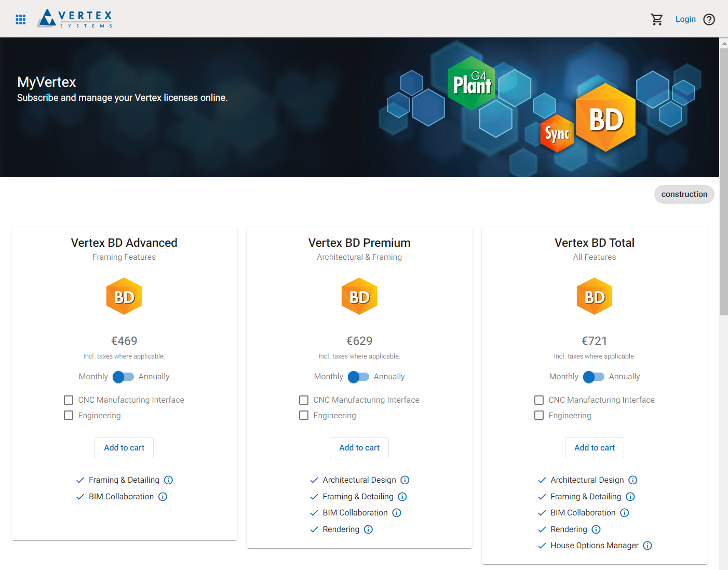Viewport: 728px width, 570px height.
Task: Show info for House Options Manager
Action: [x=648, y=546]
